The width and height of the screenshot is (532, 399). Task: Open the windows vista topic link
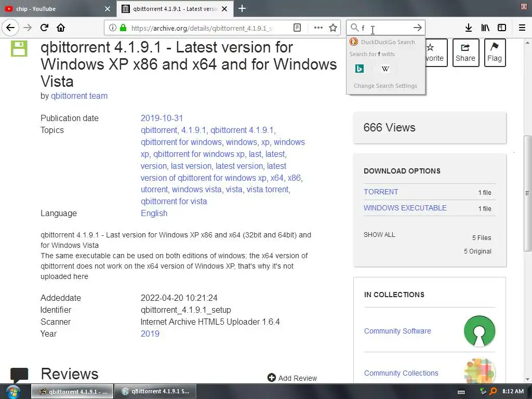(197, 189)
